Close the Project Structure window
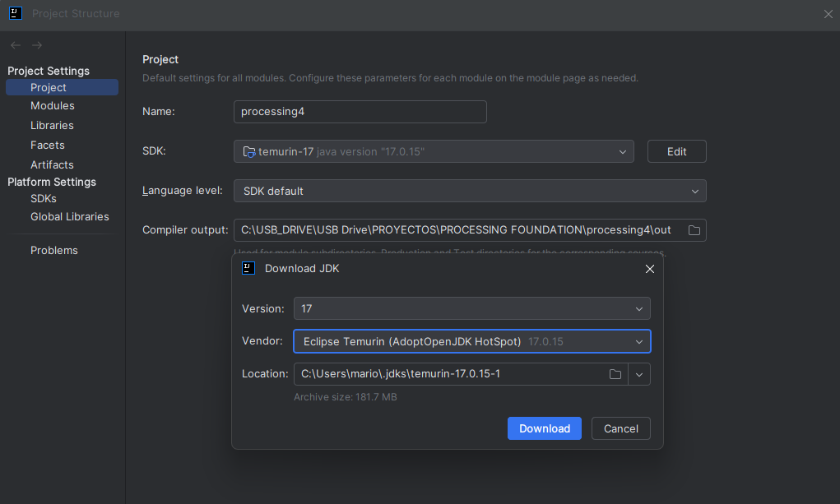Screen dimensions: 840x504 [828, 14]
